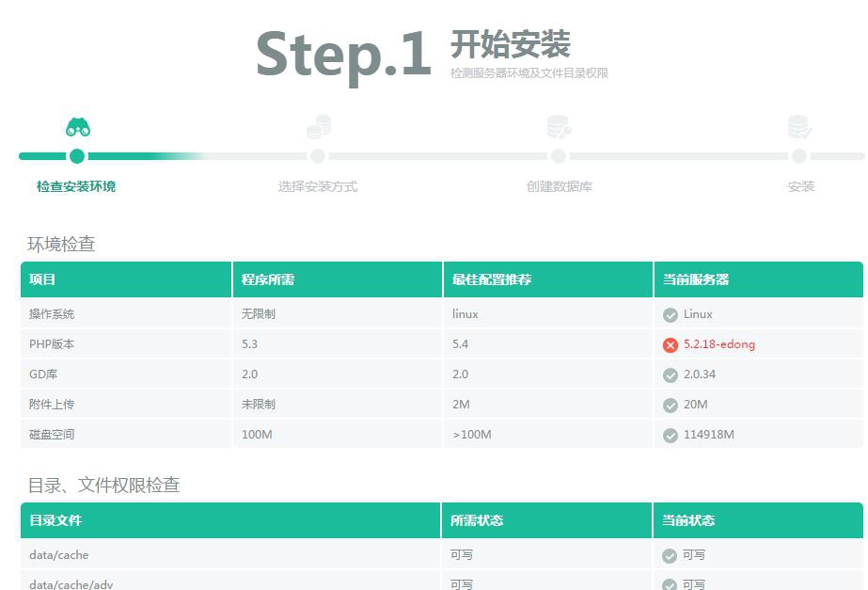Click the lowercase linux recommended cell
This screenshot has height=590, width=868.
click(x=465, y=314)
